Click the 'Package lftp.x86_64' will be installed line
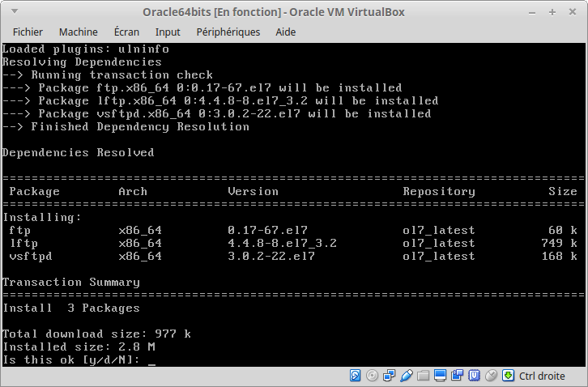 (x=220, y=101)
